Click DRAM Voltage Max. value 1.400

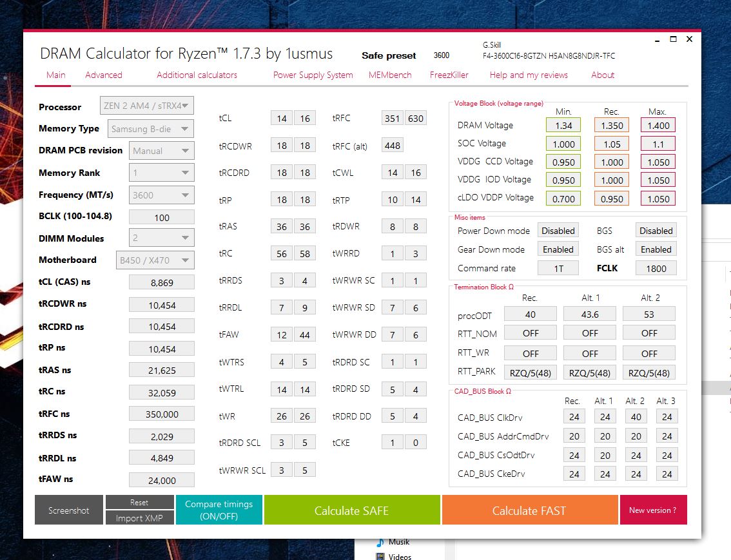[x=658, y=125]
